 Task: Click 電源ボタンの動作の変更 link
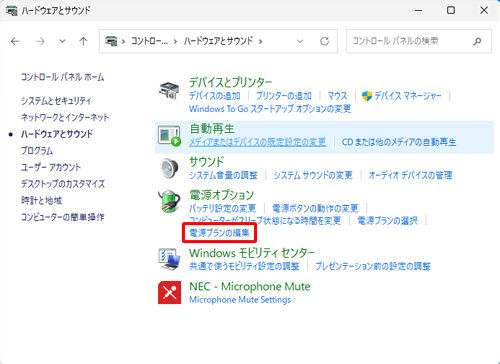(315, 209)
